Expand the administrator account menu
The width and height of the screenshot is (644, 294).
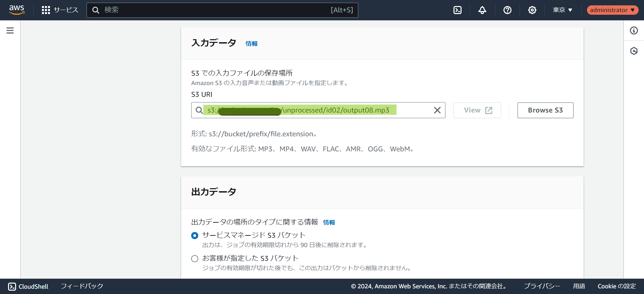[x=612, y=10]
